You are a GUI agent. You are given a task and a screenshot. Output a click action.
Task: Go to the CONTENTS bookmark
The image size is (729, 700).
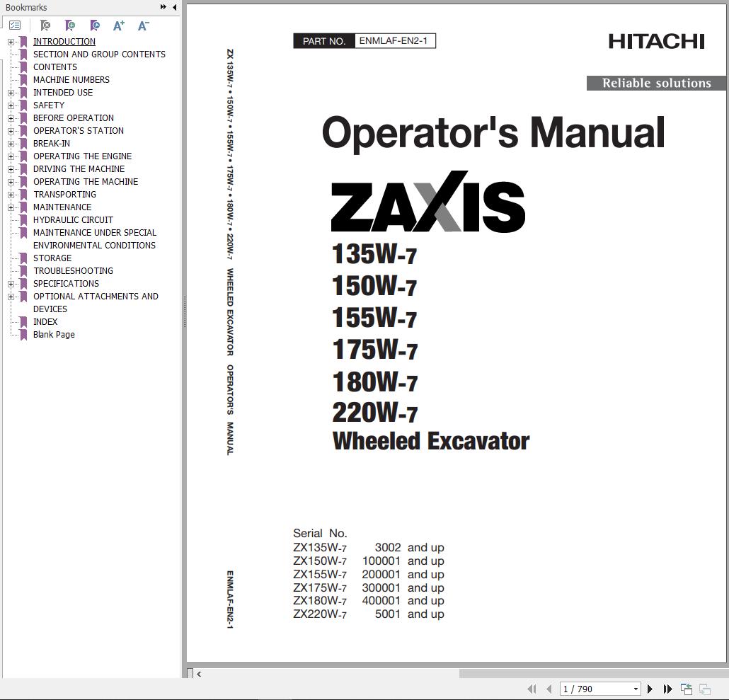pos(55,67)
